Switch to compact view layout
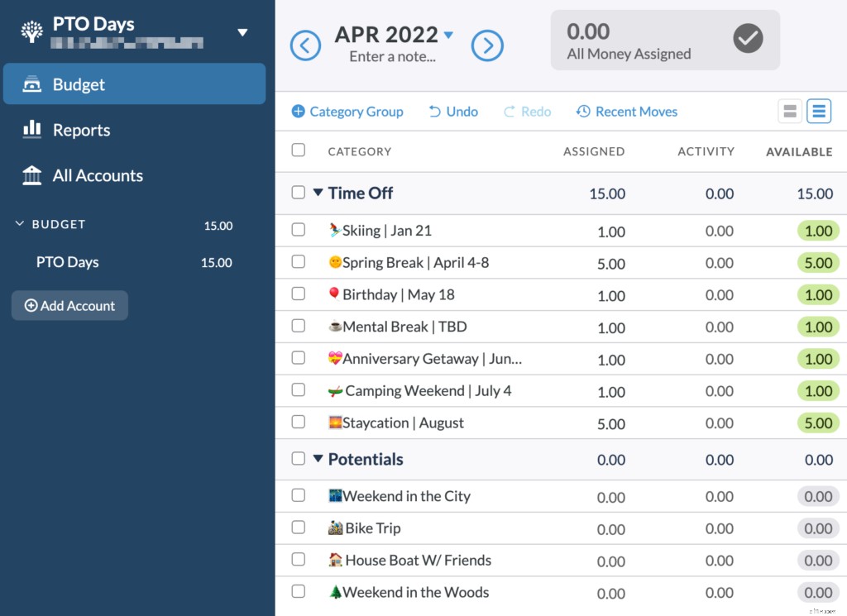This screenshot has height=616, width=847. click(x=789, y=110)
